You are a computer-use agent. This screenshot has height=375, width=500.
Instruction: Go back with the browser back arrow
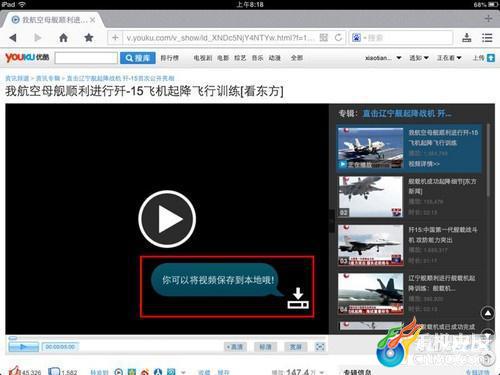point(13,38)
